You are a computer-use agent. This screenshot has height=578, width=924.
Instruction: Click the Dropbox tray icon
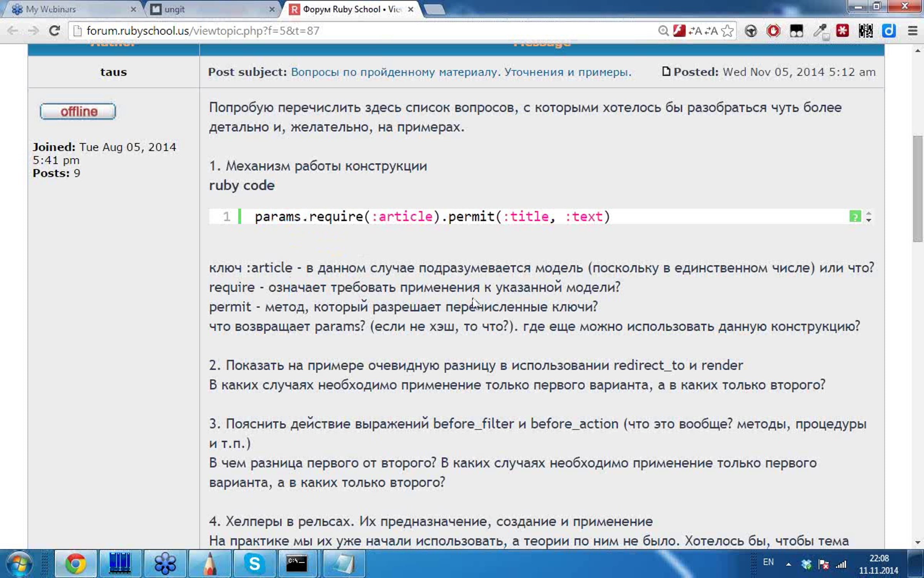pos(806,565)
